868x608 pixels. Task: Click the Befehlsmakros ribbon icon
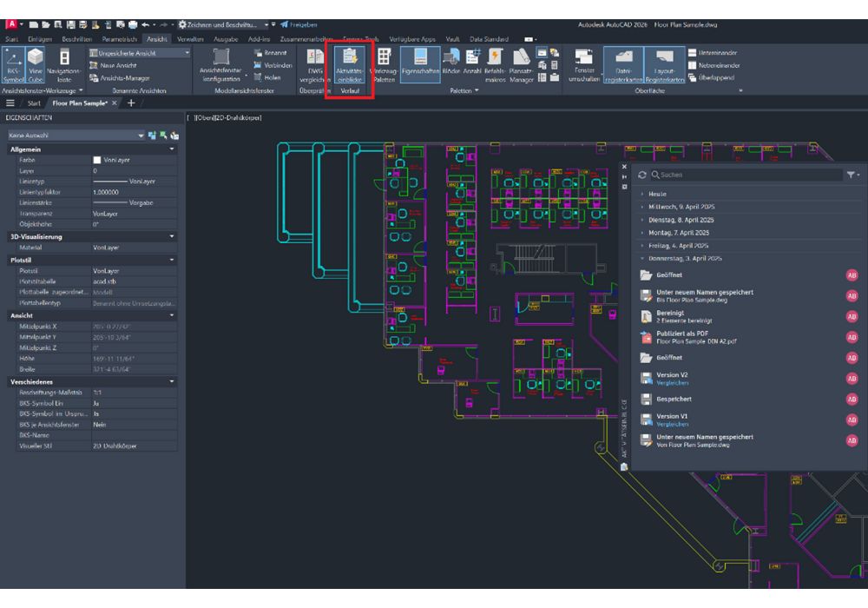coord(496,67)
